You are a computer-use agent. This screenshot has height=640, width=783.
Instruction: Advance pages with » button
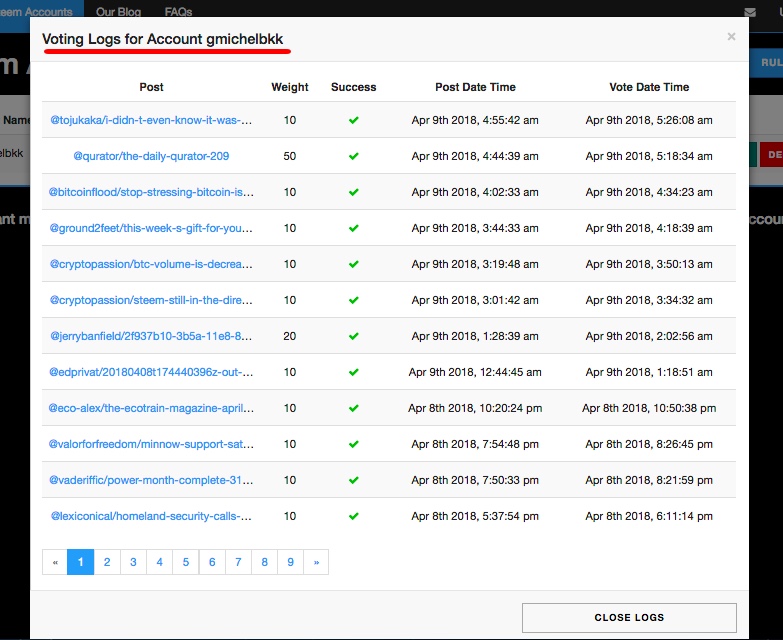pos(316,562)
